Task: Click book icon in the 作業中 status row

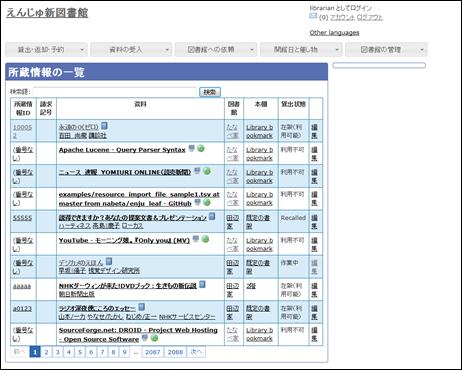Action: tap(109, 261)
